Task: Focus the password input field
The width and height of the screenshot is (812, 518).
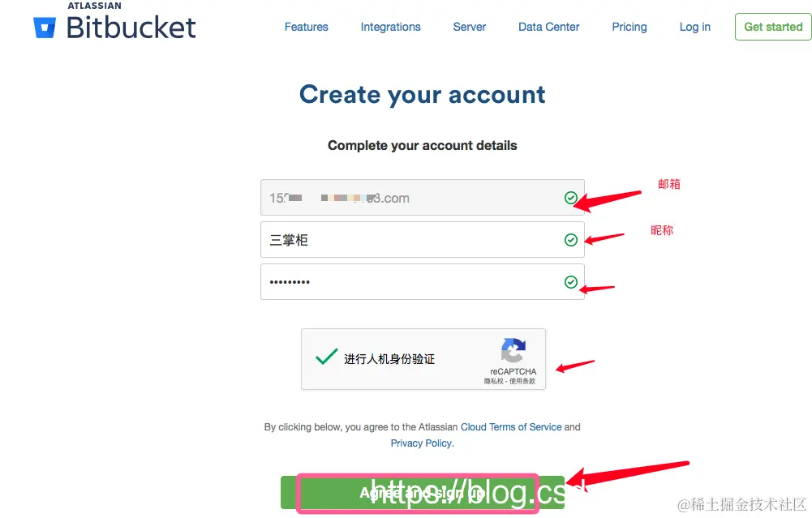Action: 423,281
